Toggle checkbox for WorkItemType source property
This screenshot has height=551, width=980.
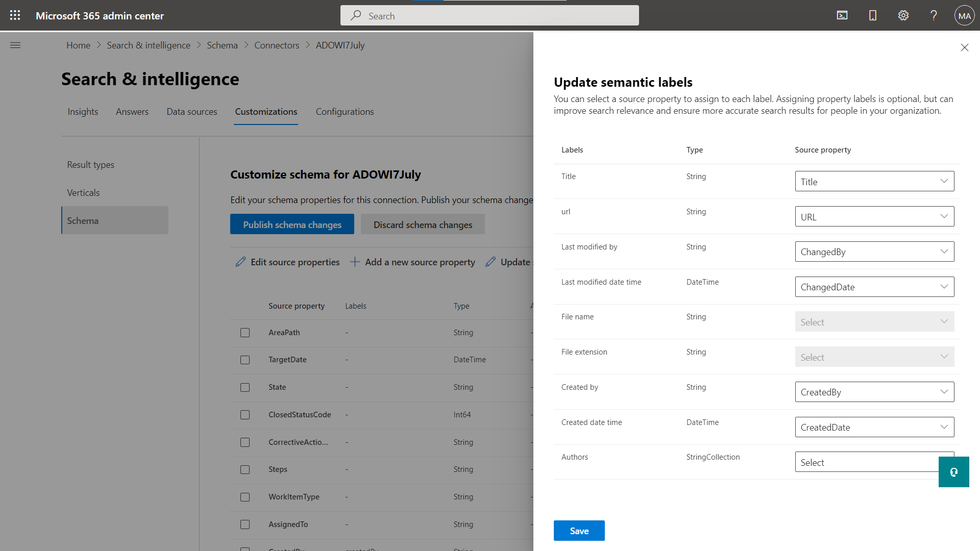(x=244, y=496)
